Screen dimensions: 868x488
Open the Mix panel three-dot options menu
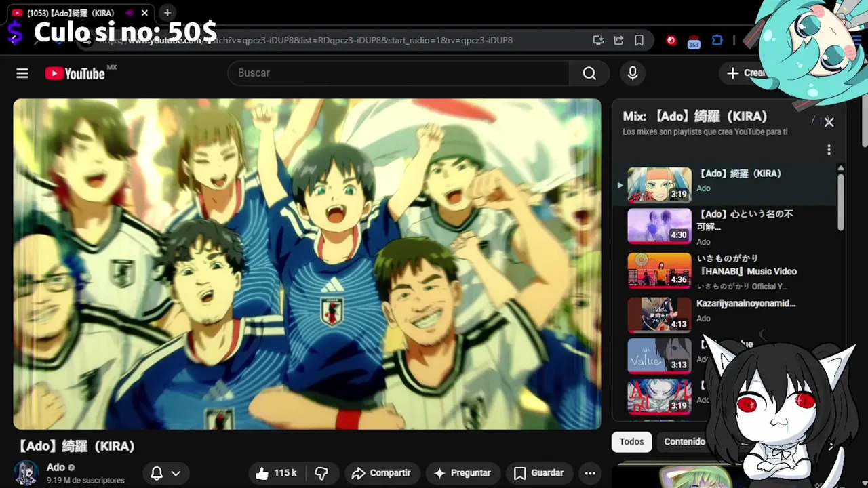point(829,150)
